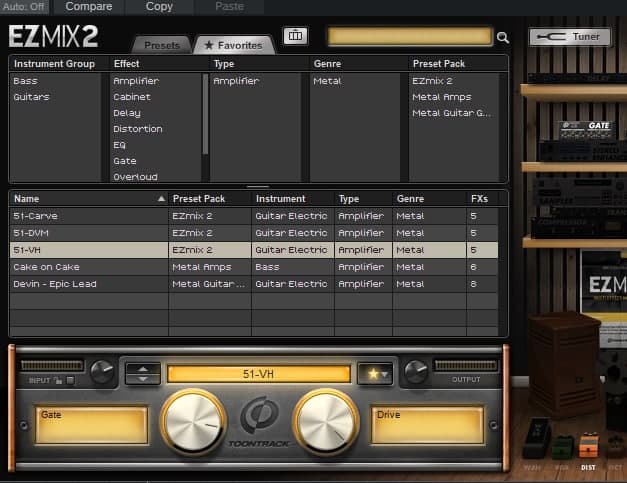Sort by Preset Pack column header
Image resolution: width=627 pixels, height=483 pixels.
click(x=210, y=199)
